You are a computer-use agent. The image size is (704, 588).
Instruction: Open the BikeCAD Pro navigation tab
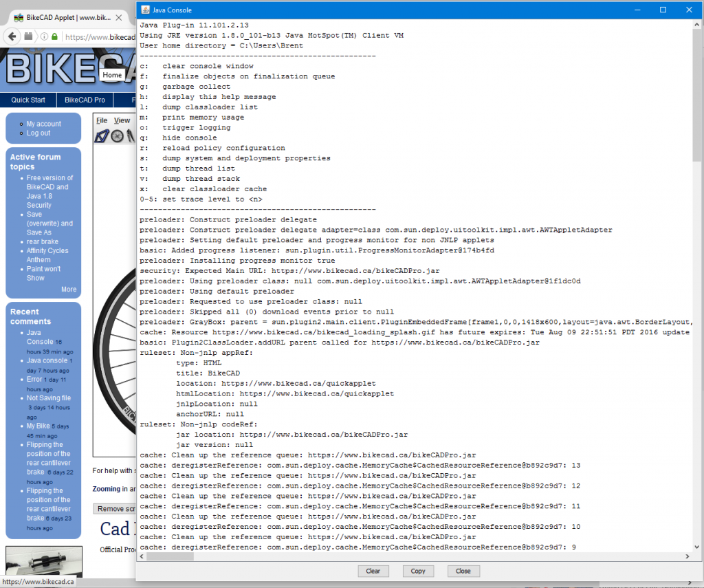[85, 100]
